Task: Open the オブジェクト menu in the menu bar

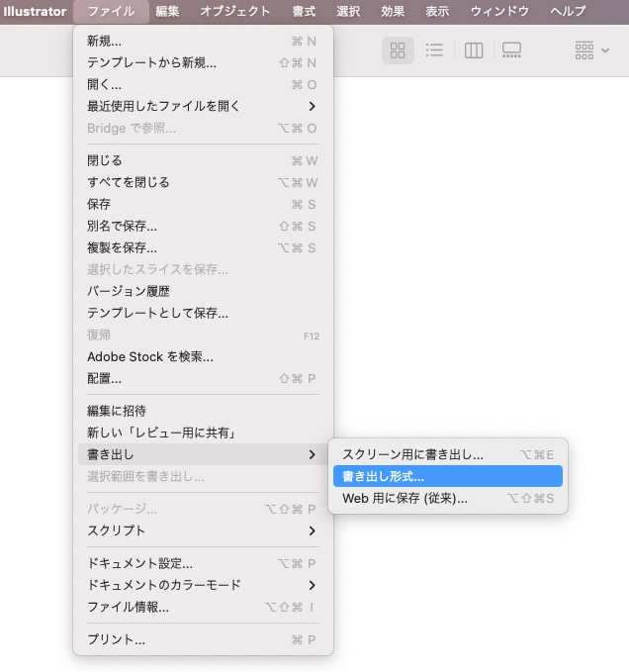Action: click(234, 11)
